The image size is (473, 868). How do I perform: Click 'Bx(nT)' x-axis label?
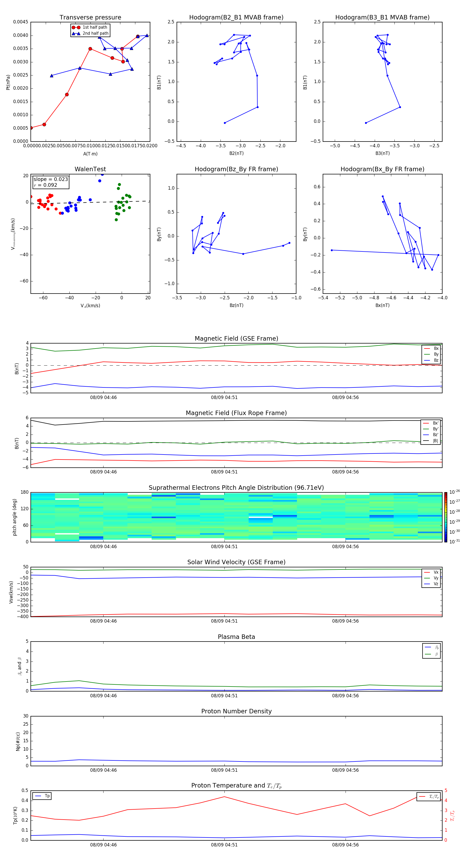click(x=382, y=306)
